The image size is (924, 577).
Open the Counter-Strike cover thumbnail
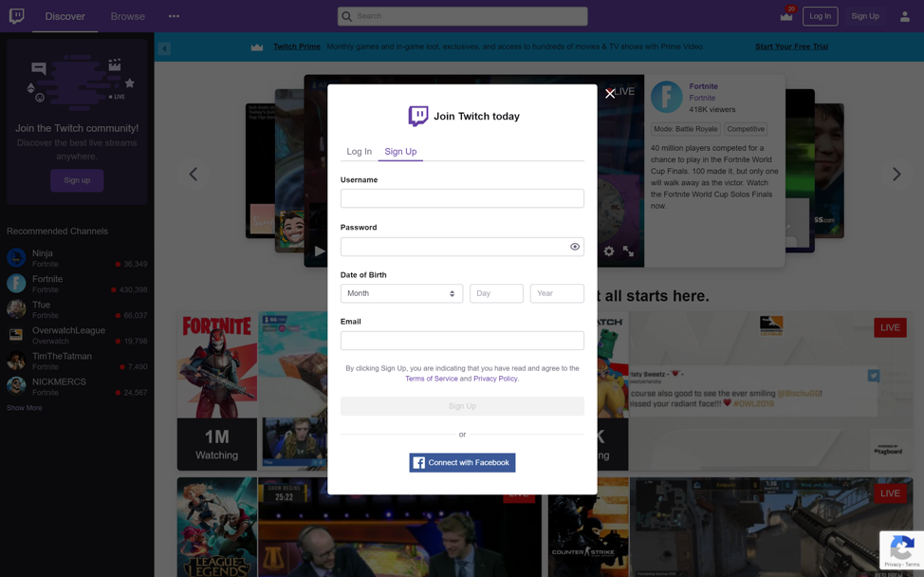tap(588, 528)
